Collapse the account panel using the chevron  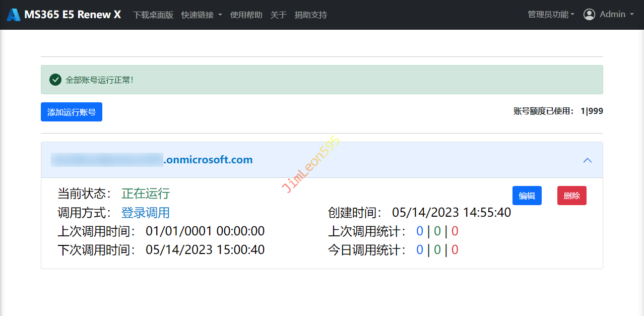(587, 160)
